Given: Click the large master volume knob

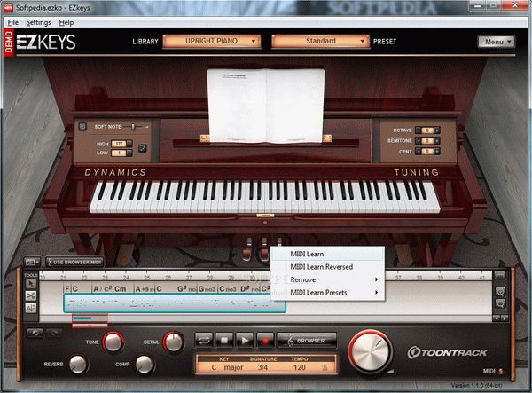Looking at the screenshot, I should click(371, 352).
